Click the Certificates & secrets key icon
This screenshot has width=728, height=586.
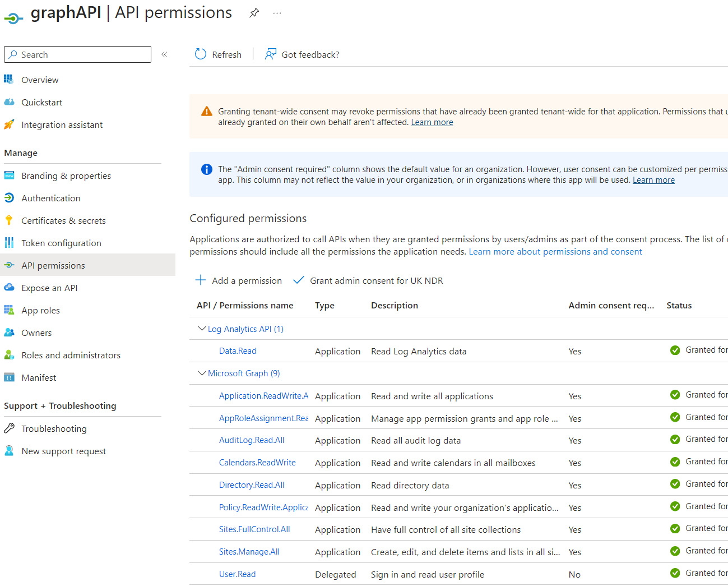pos(9,220)
